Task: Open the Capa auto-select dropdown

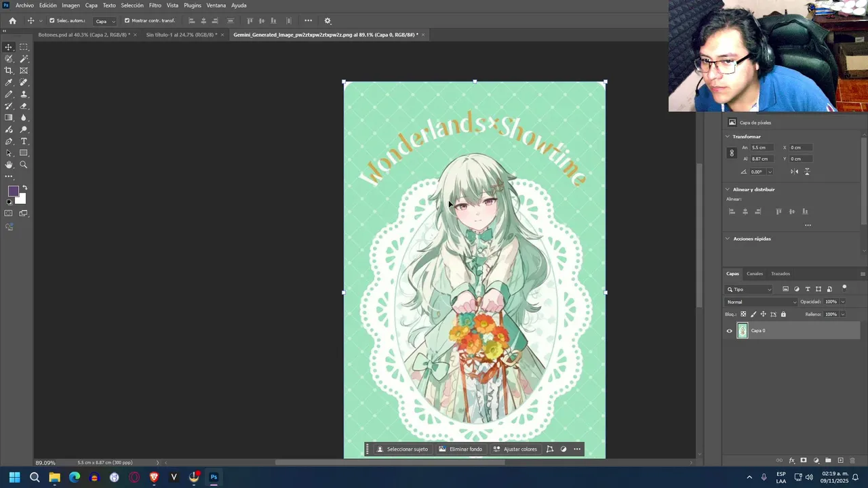Action: 104,21
